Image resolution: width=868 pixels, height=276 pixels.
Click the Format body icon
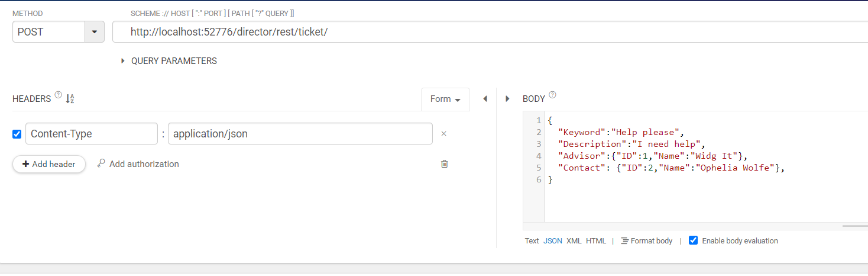click(x=646, y=241)
